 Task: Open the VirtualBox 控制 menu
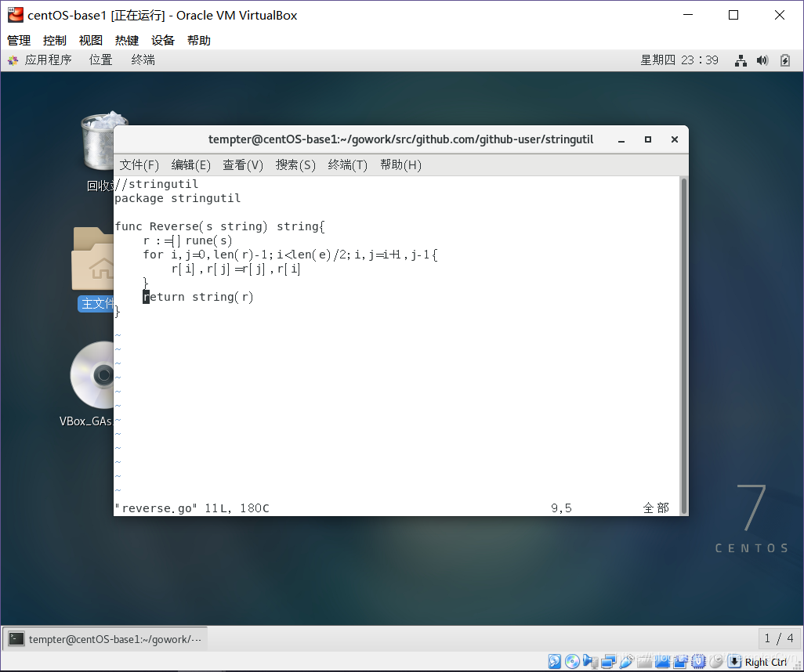[x=55, y=41]
